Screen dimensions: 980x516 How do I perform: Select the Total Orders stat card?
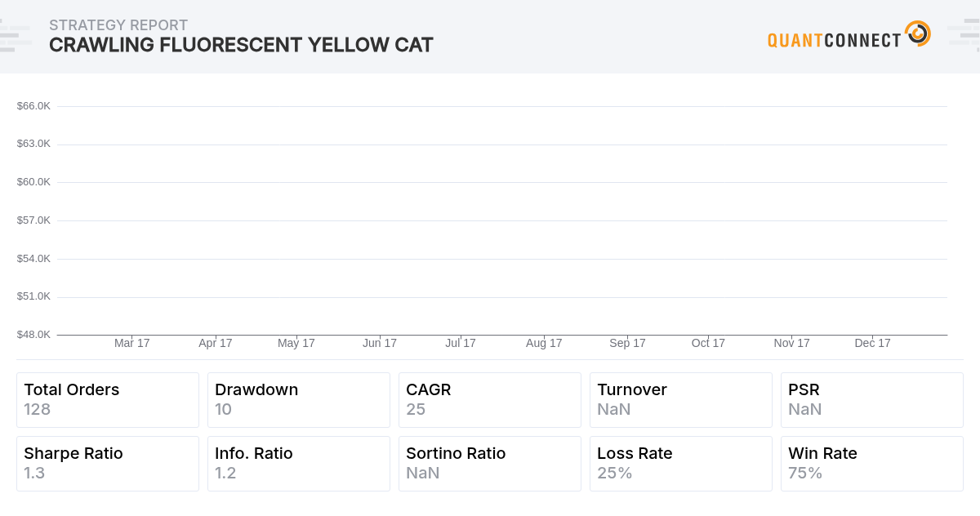click(x=108, y=400)
